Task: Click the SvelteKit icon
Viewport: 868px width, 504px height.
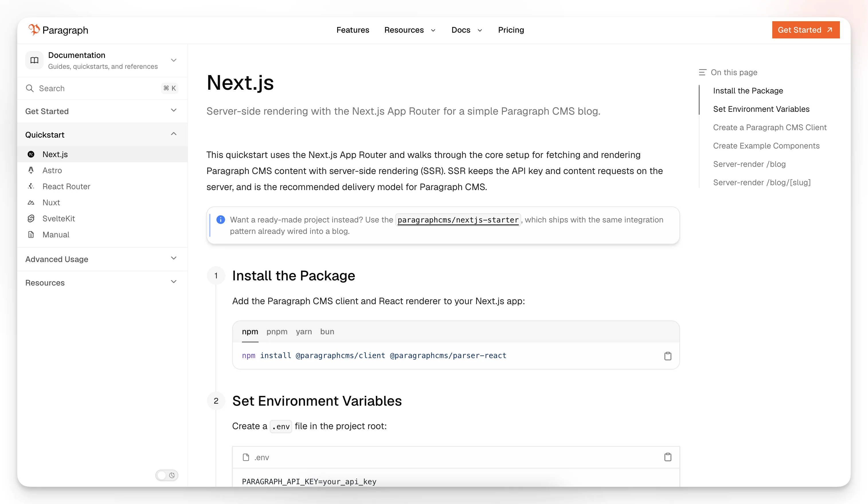Action: tap(31, 218)
